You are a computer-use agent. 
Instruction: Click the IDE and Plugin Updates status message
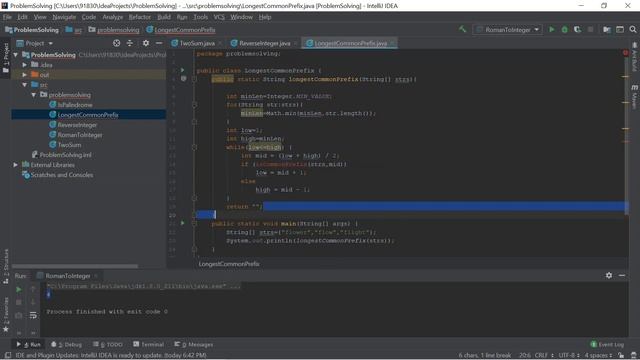pos(110,355)
